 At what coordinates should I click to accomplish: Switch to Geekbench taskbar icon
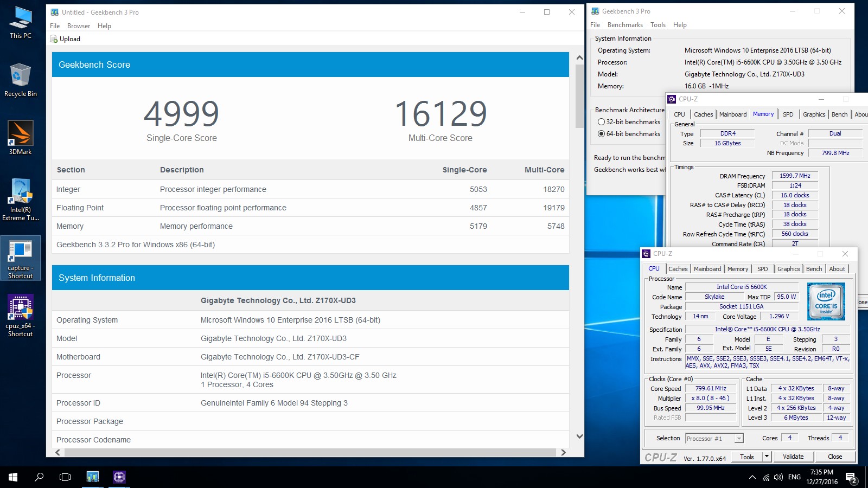click(93, 477)
